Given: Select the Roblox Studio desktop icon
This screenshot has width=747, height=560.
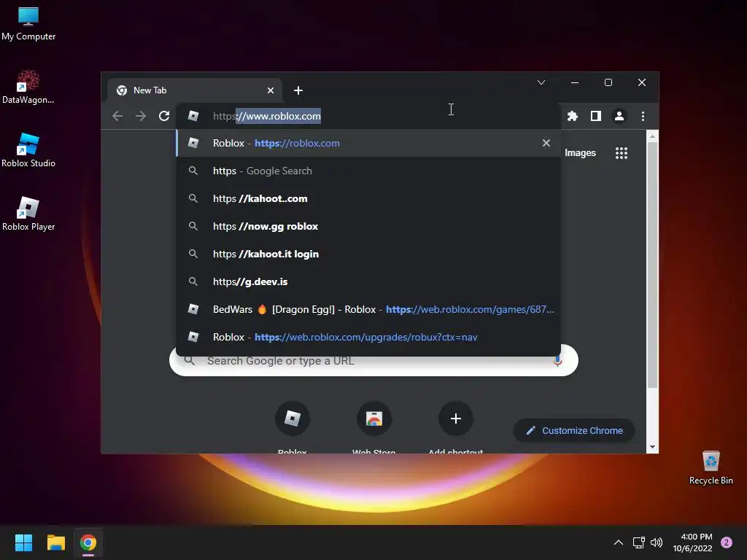Looking at the screenshot, I should pyautogui.click(x=28, y=150).
